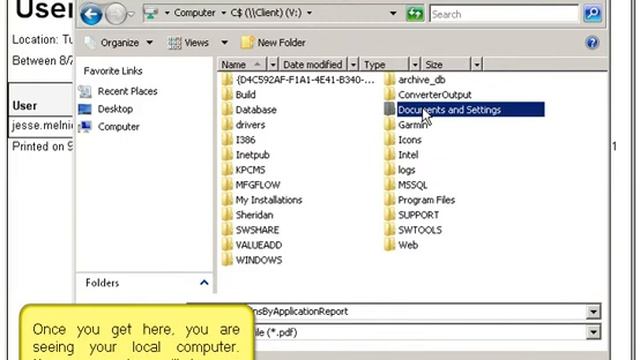
Task: Open the address bar history dropdown arrow
Action: tap(393, 13)
